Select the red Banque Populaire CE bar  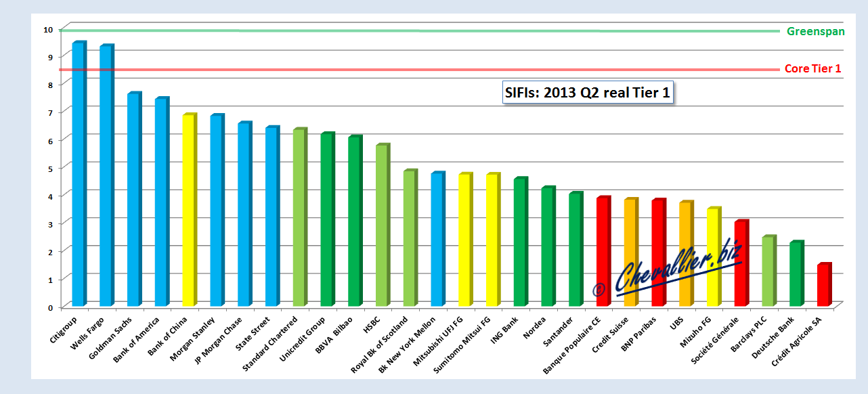[x=603, y=252]
